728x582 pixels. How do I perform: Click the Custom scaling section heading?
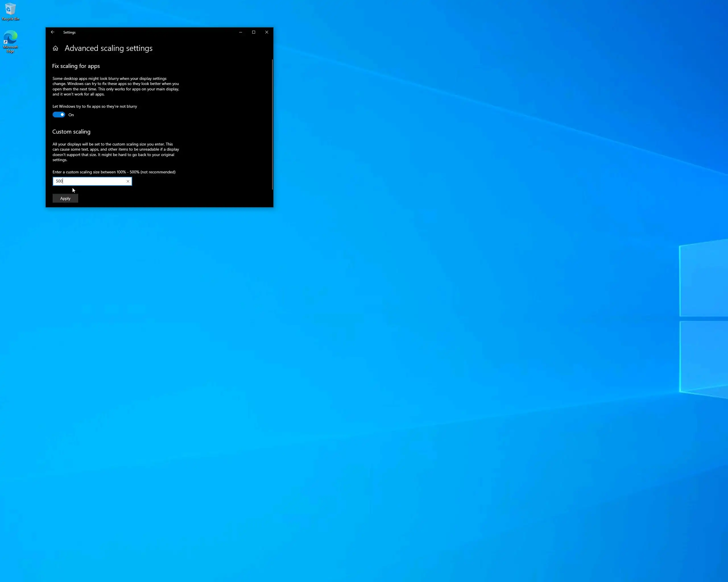click(x=71, y=132)
